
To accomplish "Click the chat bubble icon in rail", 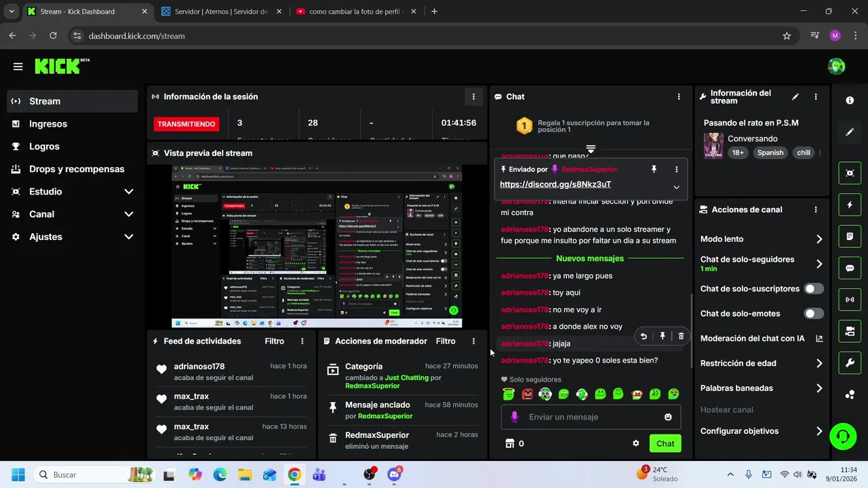I will pos(850,268).
